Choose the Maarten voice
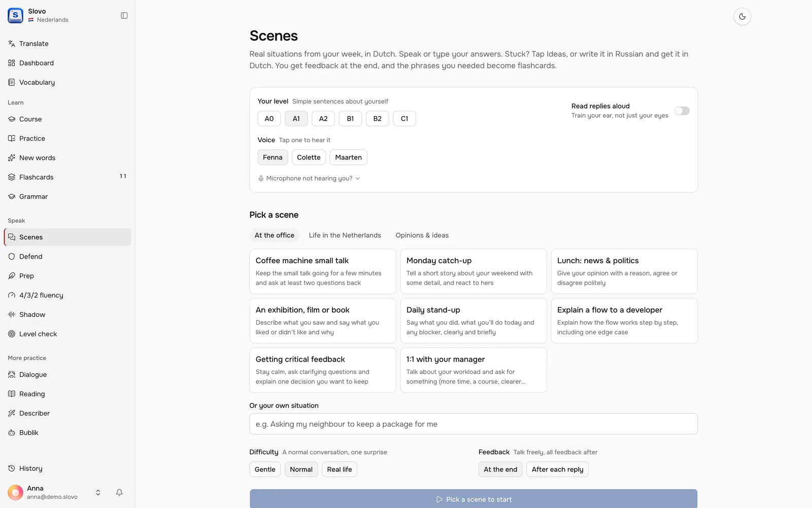 [348, 157]
